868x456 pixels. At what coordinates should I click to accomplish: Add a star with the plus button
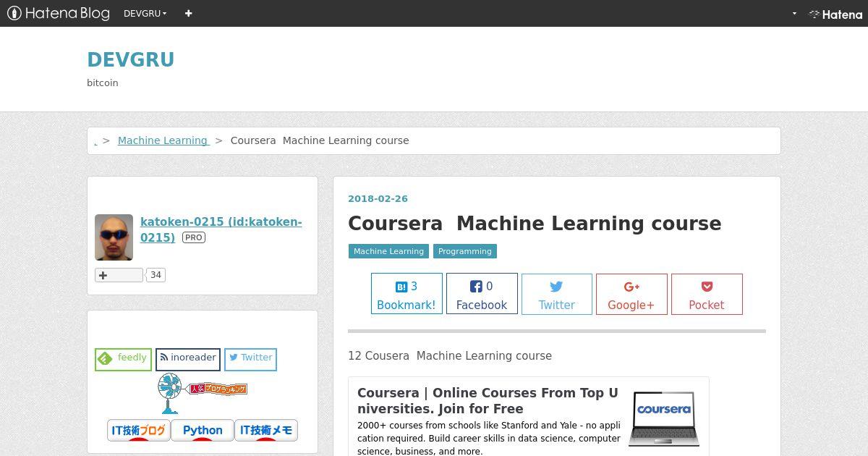119,275
